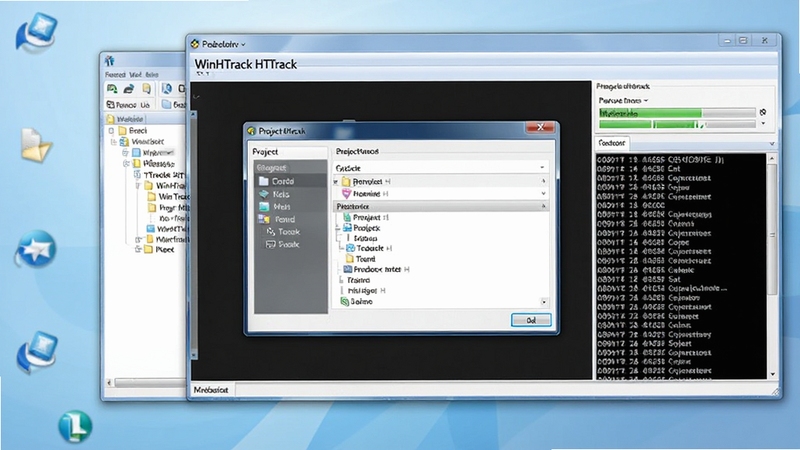
Task: Click the icon in the dialog's title bar
Action: [x=251, y=131]
